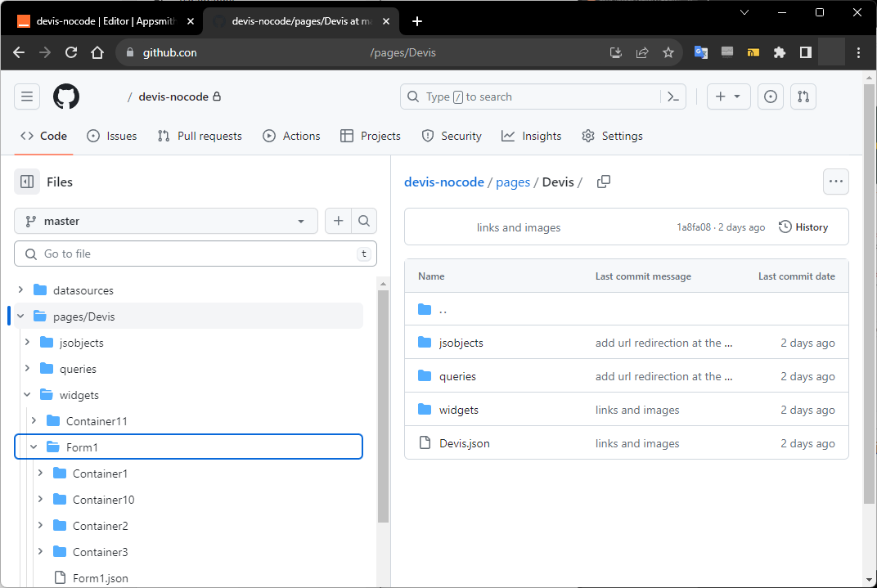This screenshot has width=877, height=588.
Task: Close the devis-nocode/pages/Devis tab
Action: click(x=386, y=21)
